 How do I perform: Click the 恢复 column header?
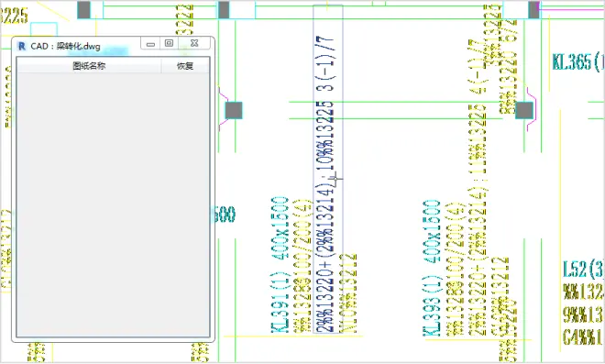[185, 66]
